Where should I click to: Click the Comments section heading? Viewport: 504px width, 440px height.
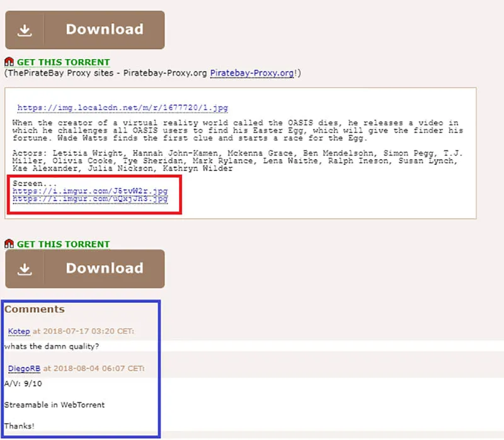click(x=34, y=309)
